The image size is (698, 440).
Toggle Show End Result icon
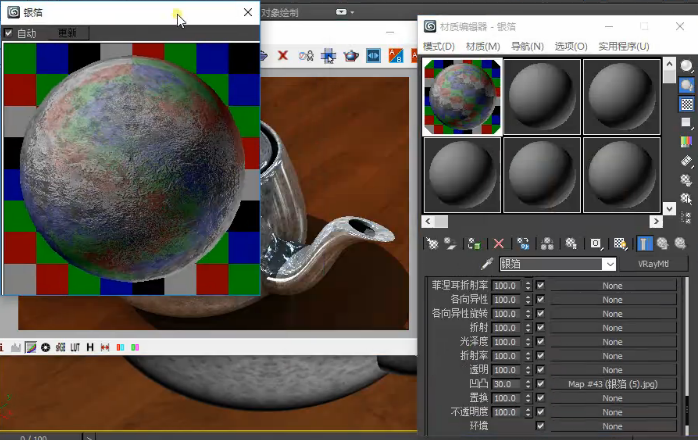click(644, 244)
